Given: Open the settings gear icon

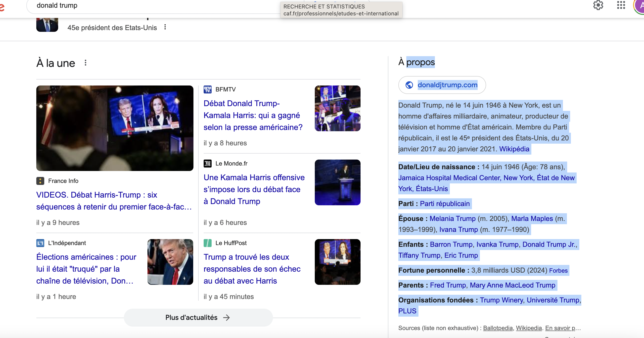Looking at the screenshot, I should (x=598, y=5).
